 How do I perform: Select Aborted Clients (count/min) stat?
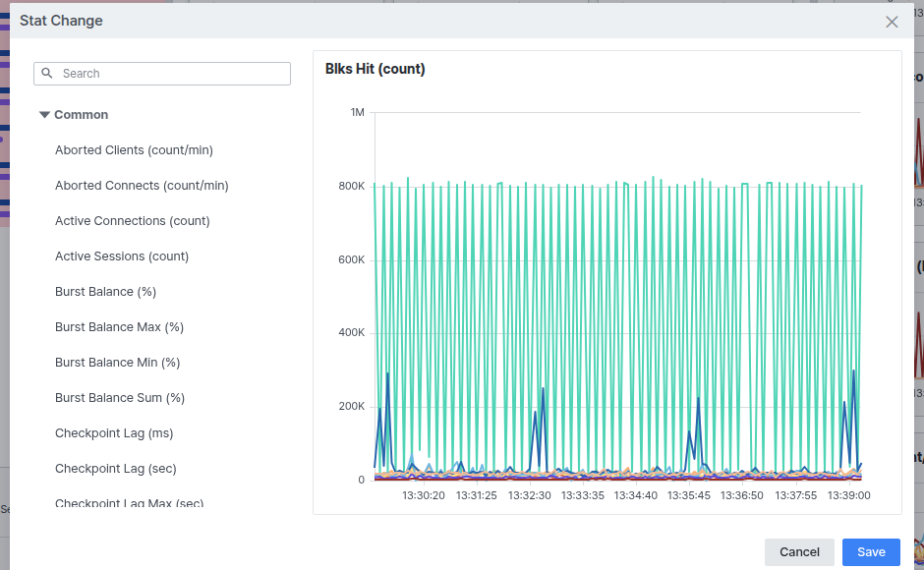point(134,150)
